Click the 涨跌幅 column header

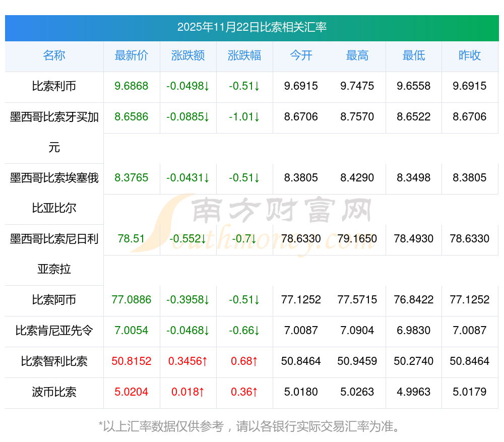coord(244,56)
